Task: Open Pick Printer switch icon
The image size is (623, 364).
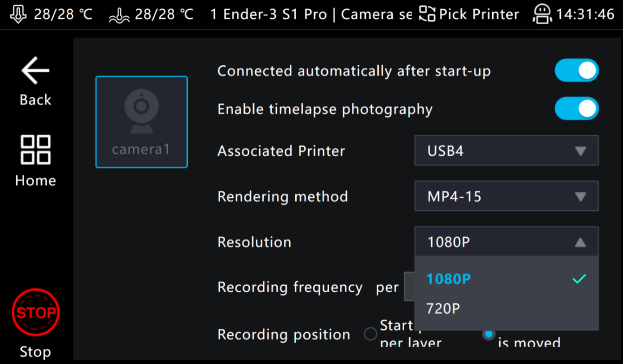Action: point(427,14)
